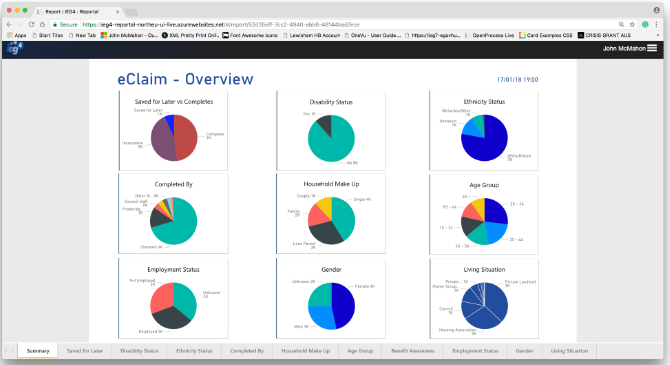The height and width of the screenshot is (365, 670).
Task: Click the search magnifier in address bar
Action: [621, 24]
